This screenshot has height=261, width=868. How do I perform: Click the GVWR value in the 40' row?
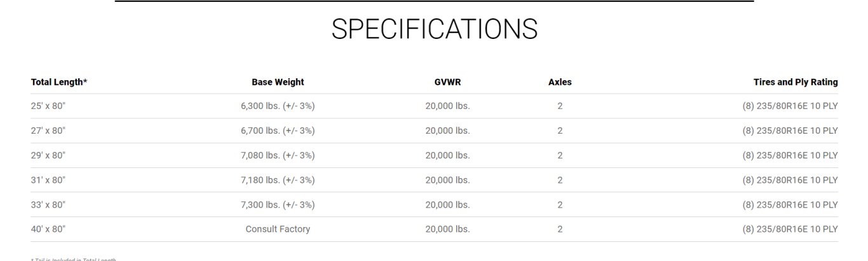[447, 229]
